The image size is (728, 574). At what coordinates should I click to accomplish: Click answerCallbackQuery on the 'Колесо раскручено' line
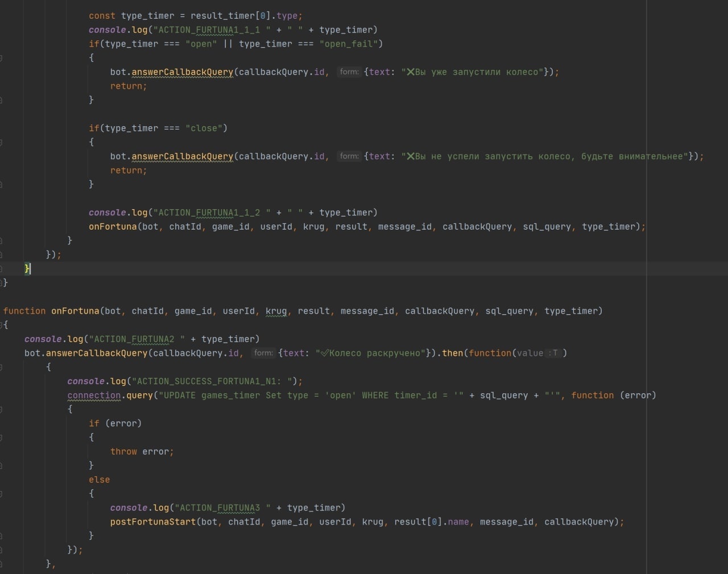pos(97,353)
